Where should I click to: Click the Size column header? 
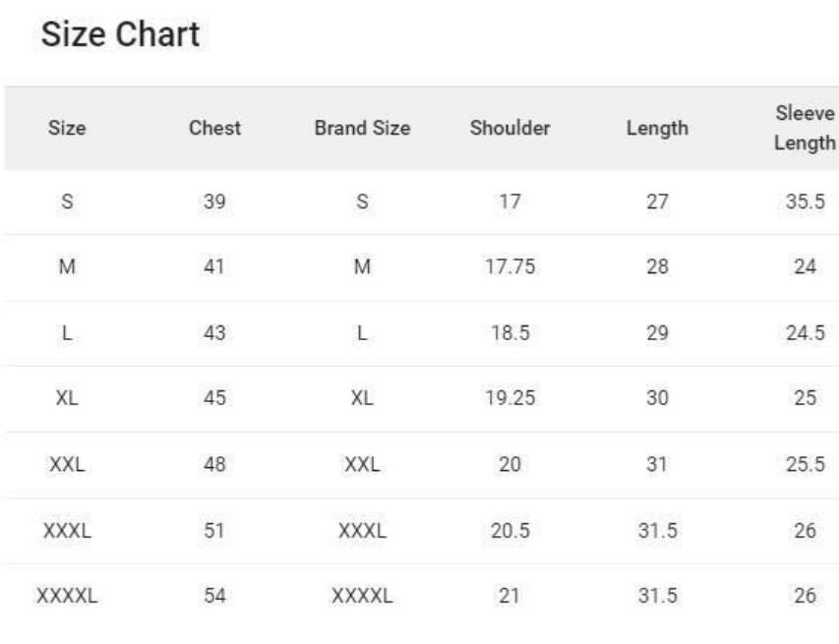coord(67,128)
